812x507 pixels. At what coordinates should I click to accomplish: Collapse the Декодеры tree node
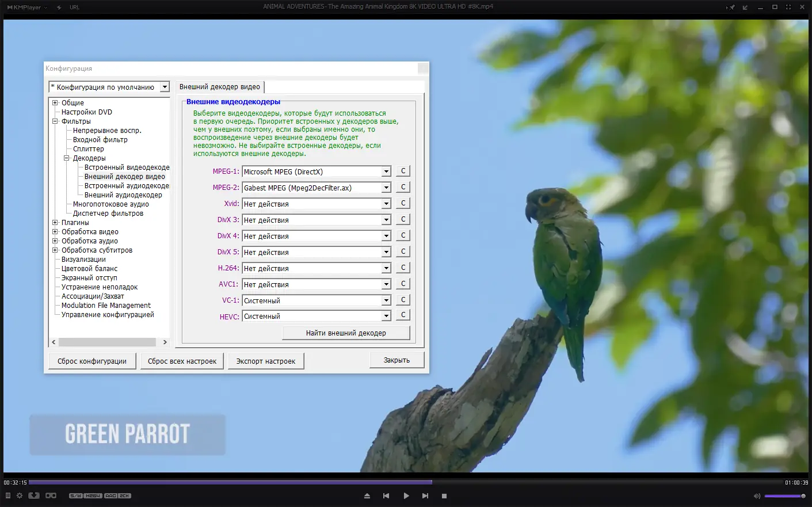pyautogui.click(x=67, y=158)
